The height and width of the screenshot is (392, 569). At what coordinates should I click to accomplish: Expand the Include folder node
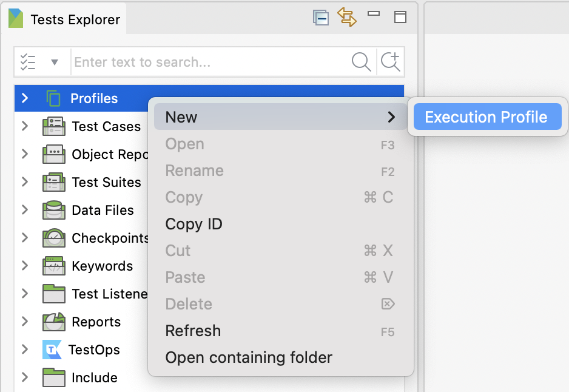click(25, 377)
